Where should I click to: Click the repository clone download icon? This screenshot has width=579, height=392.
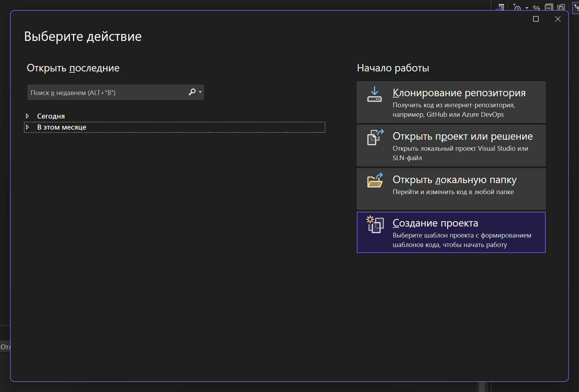click(374, 94)
